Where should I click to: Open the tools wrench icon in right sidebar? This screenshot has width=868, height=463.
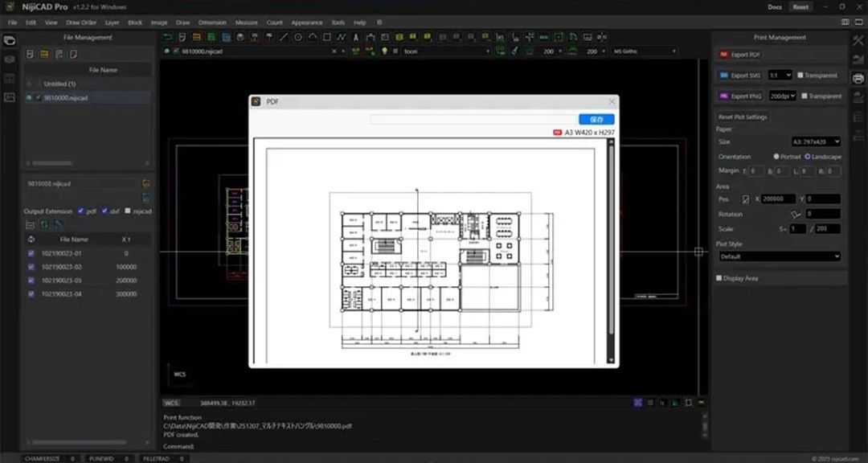point(858,41)
